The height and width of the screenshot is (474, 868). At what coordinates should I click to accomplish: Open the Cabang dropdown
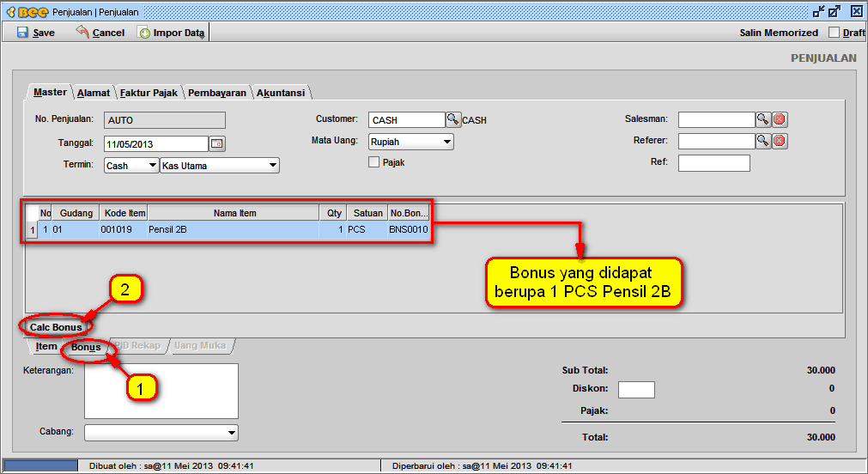coord(161,433)
